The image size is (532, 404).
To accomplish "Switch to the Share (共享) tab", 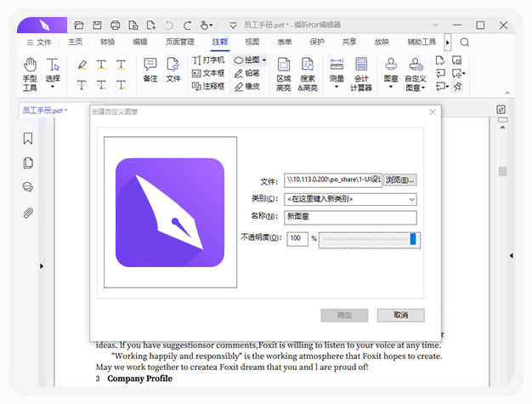I will point(349,42).
